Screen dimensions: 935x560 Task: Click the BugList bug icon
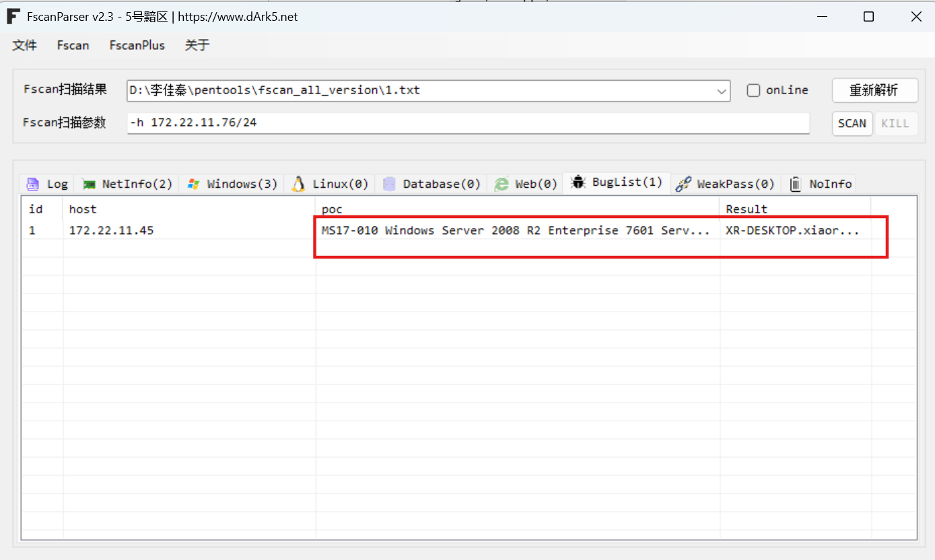[578, 182]
